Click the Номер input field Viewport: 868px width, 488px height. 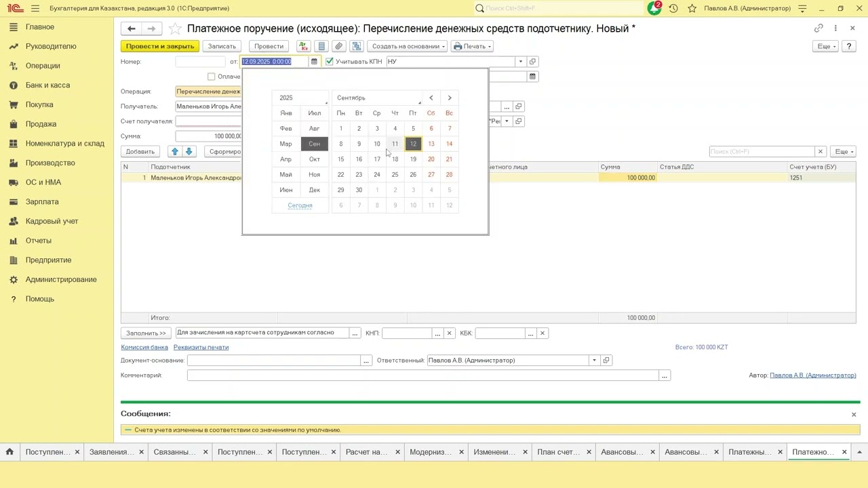tap(199, 62)
